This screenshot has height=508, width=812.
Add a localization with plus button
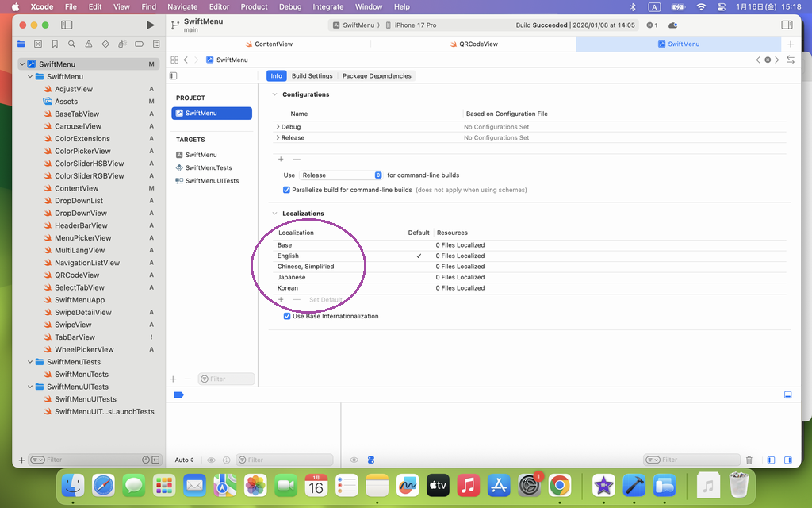pyautogui.click(x=281, y=299)
